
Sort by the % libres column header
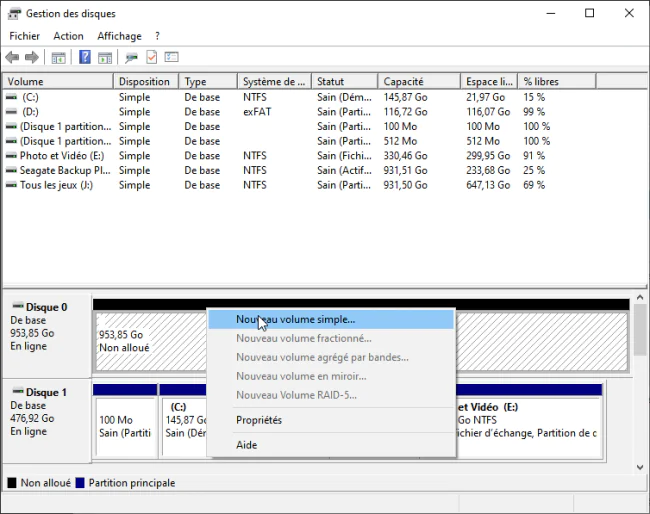[557, 81]
